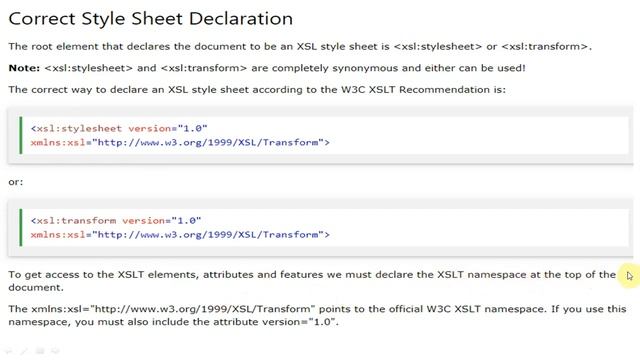Click the bold "Note:" label

[24, 68]
